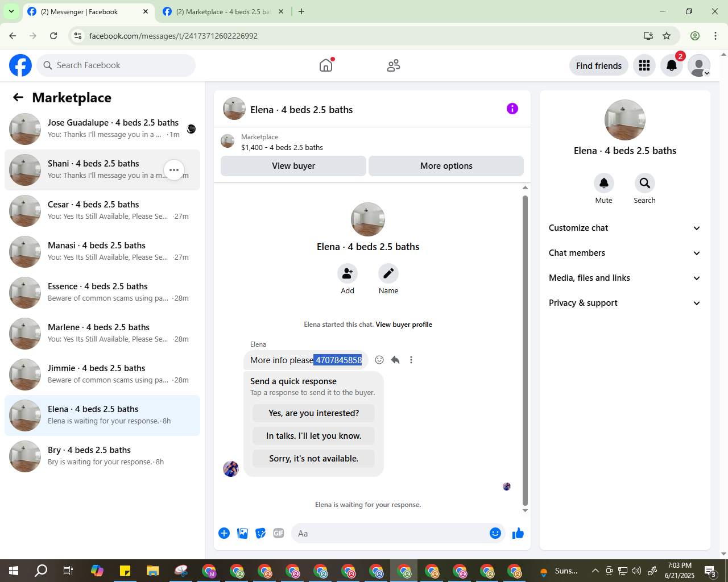Screen dimensions: 728x582
Task: Open conversation info purple icon
Action: click(512, 109)
